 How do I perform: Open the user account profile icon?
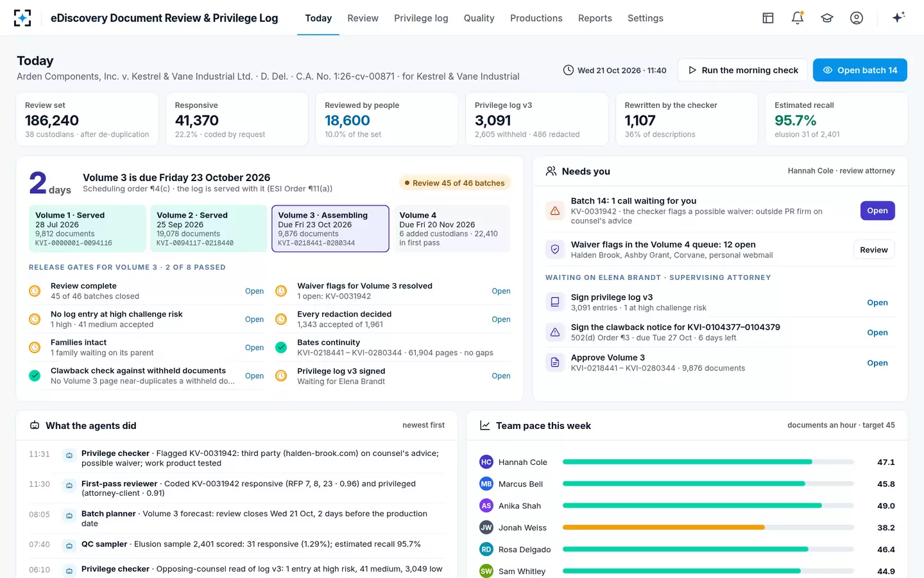point(857,18)
